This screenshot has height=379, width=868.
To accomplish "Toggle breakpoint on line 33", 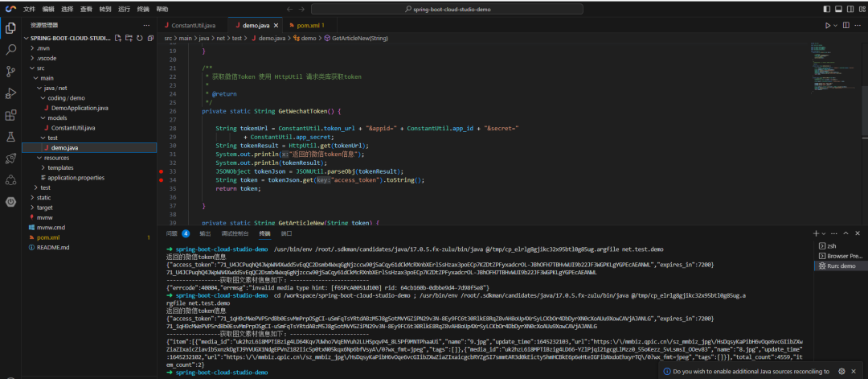I will point(161,171).
